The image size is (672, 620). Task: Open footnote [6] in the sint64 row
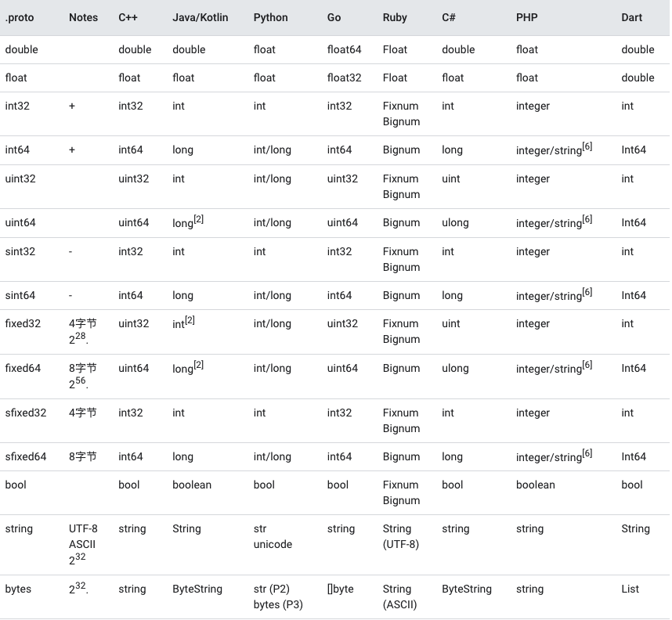pyautogui.click(x=587, y=292)
